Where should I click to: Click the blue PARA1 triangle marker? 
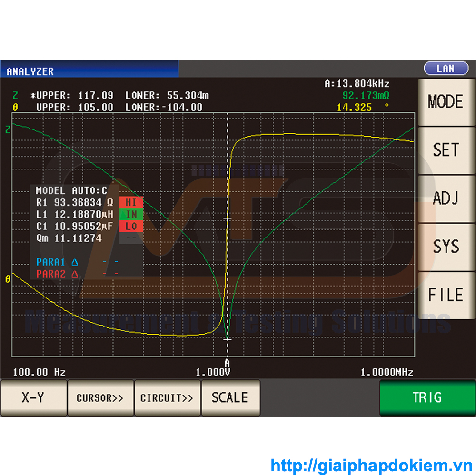point(74,262)
